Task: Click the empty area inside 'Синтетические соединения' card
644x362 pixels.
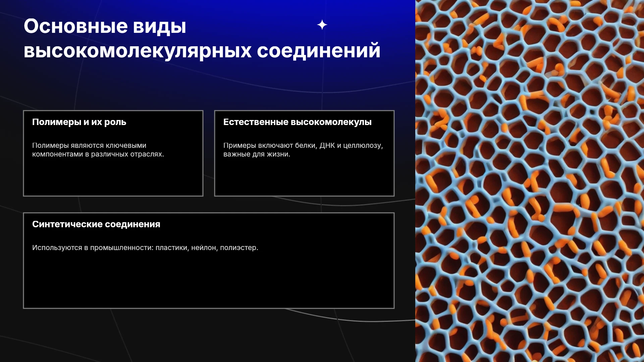Action: pos(209,280)
